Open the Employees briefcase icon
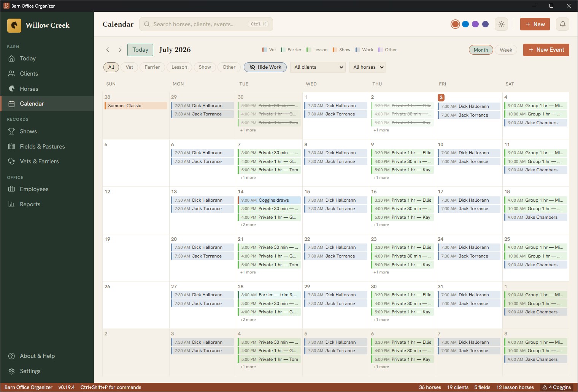 click(12, 189)
